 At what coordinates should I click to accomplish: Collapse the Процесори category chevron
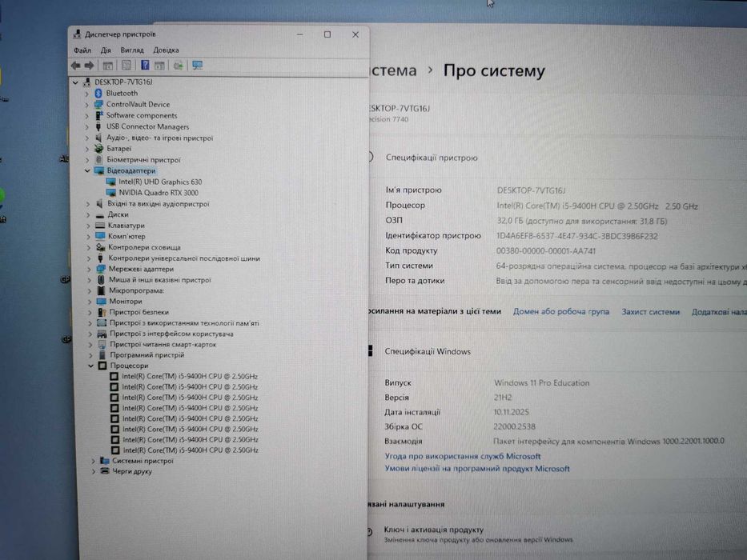90,366
